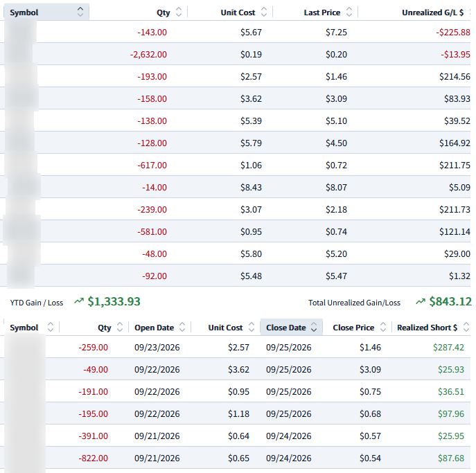Click the $5.39 unit cost cell
Screen dimensions: 476x473
point(251,121)
